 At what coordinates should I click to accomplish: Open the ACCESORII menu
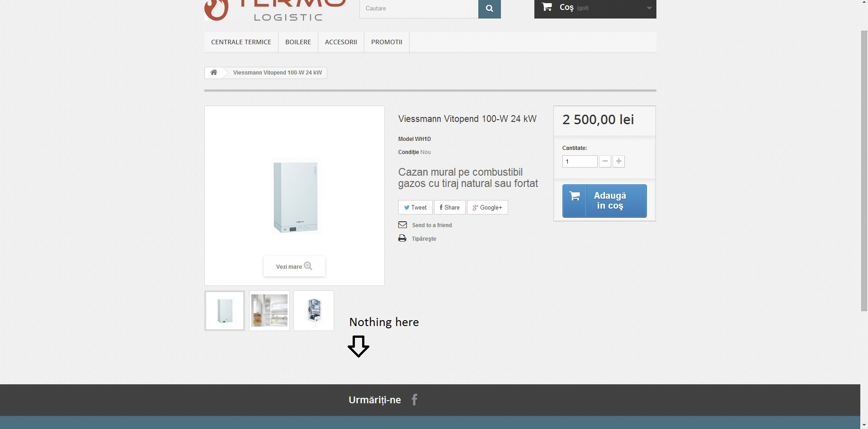coord(341,42)
